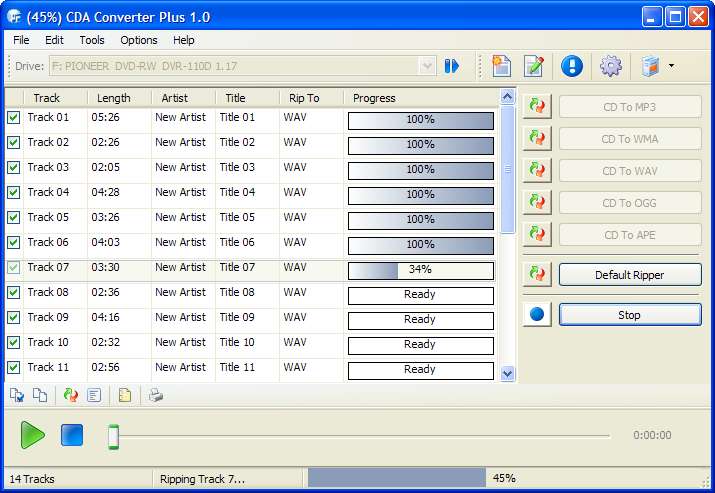
Task: Click the blue exclamation info icon
Action: click(572, 66)
